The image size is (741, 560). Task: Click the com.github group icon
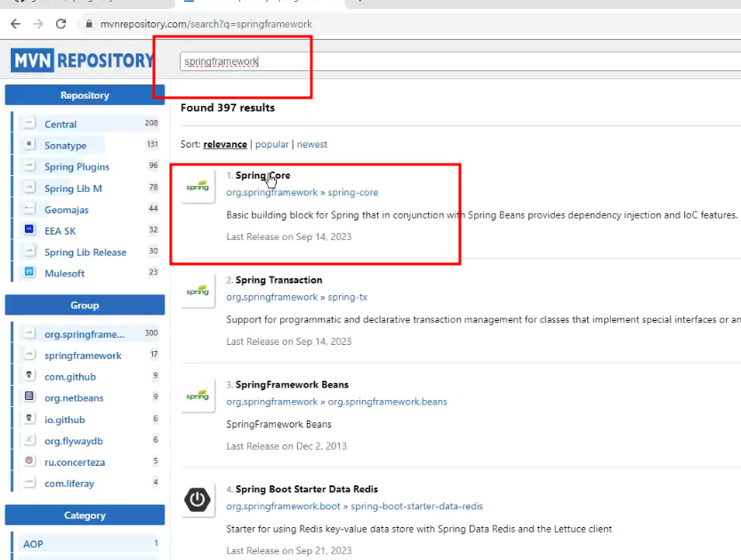29,376
